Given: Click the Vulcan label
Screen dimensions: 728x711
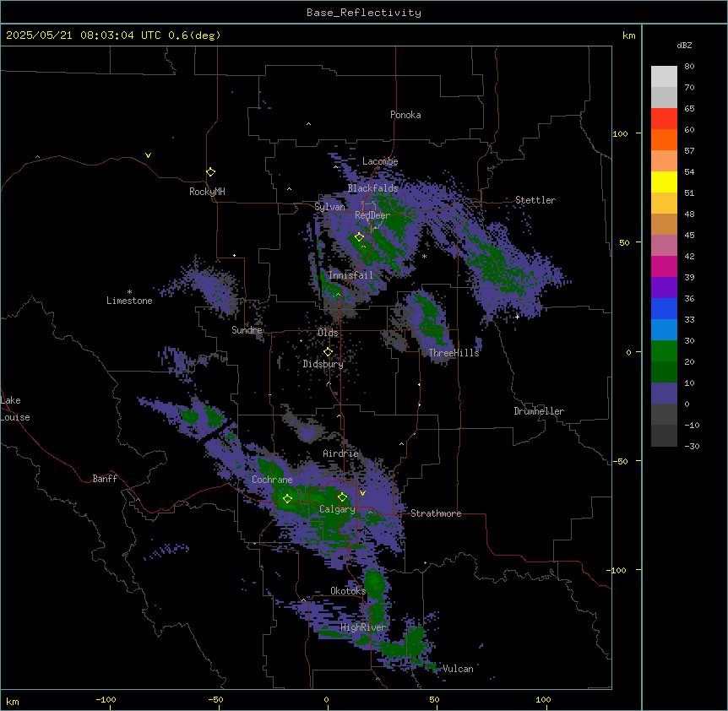Looking at the screenshot, I should tap(458, 669).
